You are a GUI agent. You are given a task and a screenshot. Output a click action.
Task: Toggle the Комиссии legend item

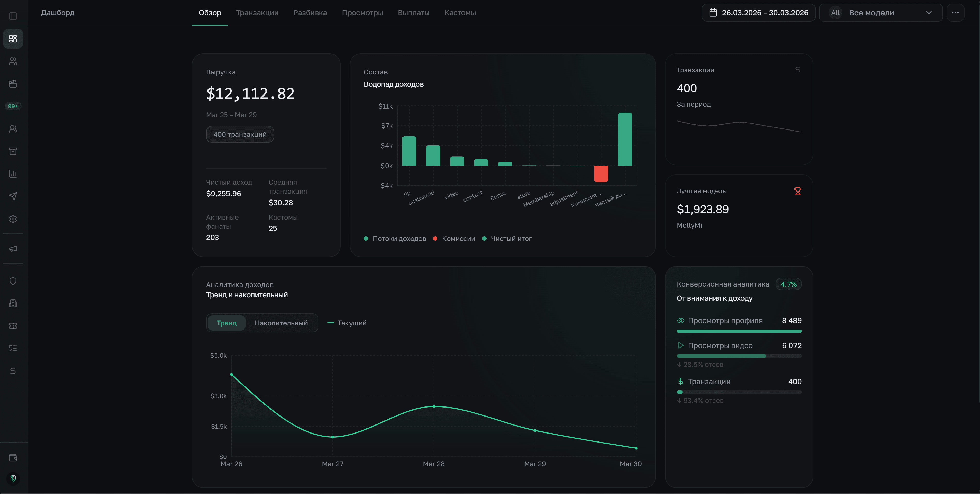tap(455, 239)
